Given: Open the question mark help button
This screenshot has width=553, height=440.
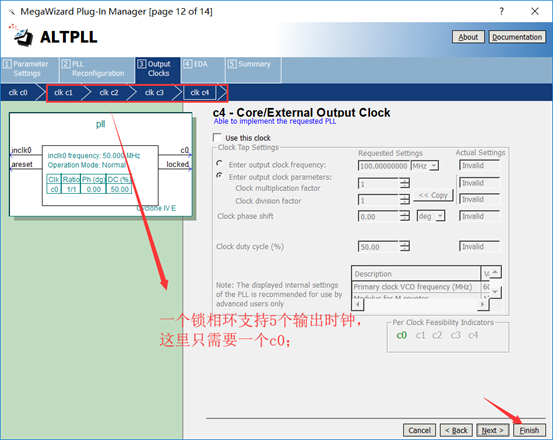Looking at the screenshot, I should 502,11.
